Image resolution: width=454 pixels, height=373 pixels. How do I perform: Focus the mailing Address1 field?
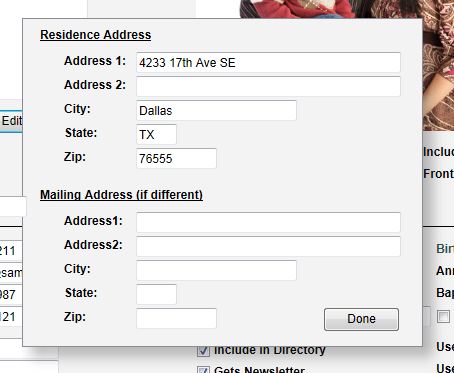(x=268, y=222)
